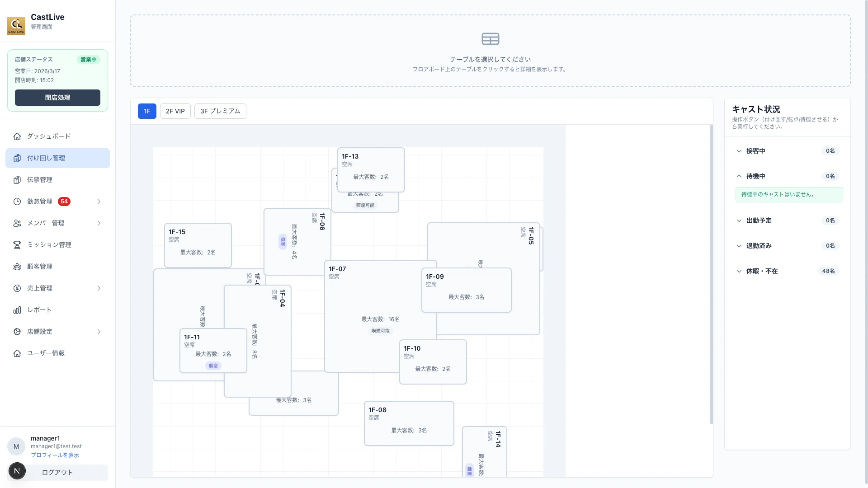Image resolution: width=868 pixels, height=488 pixels.
Task: Switch to the 2F VIP floor tab
Action: [x=175, y=111]
